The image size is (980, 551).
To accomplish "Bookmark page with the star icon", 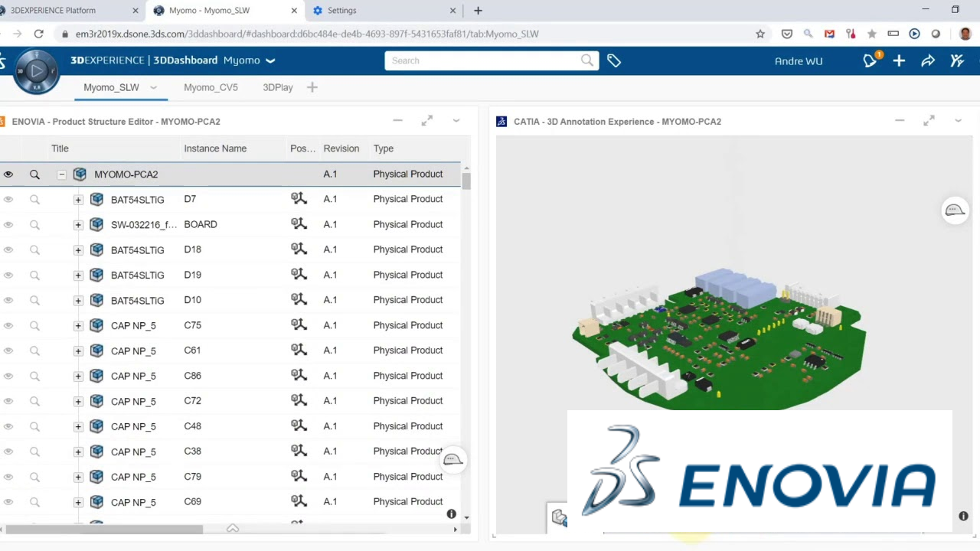I will tap(760, 34).
